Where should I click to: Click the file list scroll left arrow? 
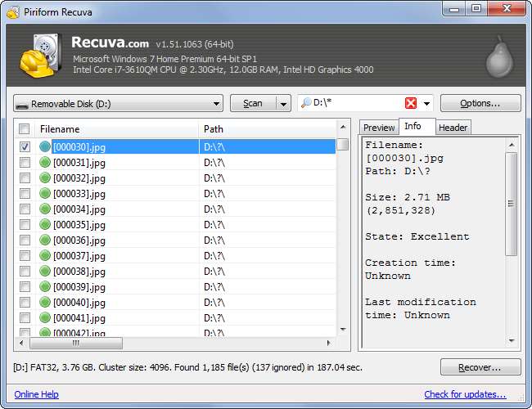coord(22,344)
